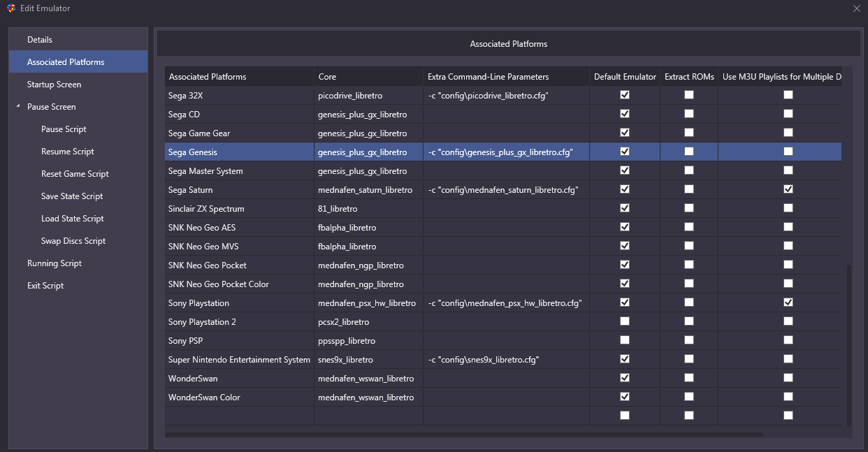Click the mednafen_saturn_libretro core cell

tap(368, 189)
